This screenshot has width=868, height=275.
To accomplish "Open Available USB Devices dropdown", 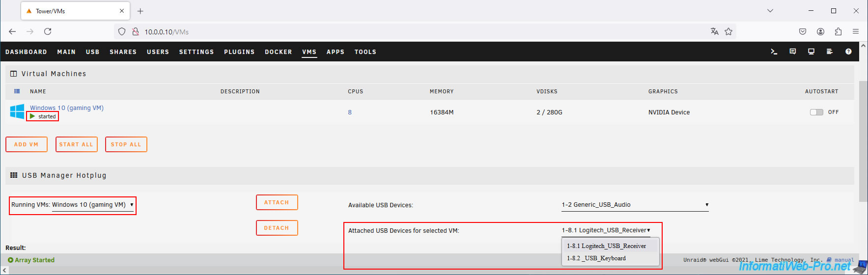I will tap(635, 205).
